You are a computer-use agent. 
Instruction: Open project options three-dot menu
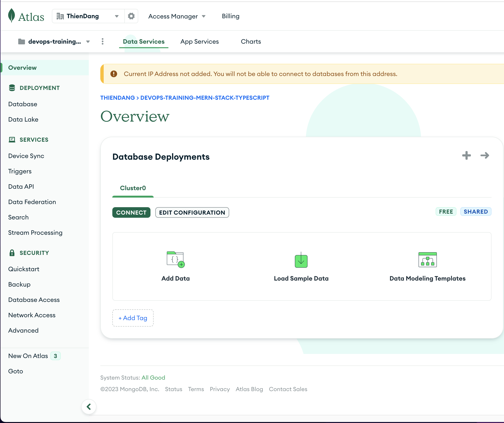click(102, 41)
